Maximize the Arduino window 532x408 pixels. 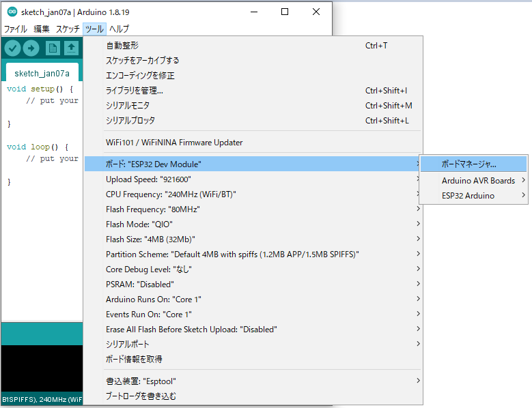pos(285,12)
